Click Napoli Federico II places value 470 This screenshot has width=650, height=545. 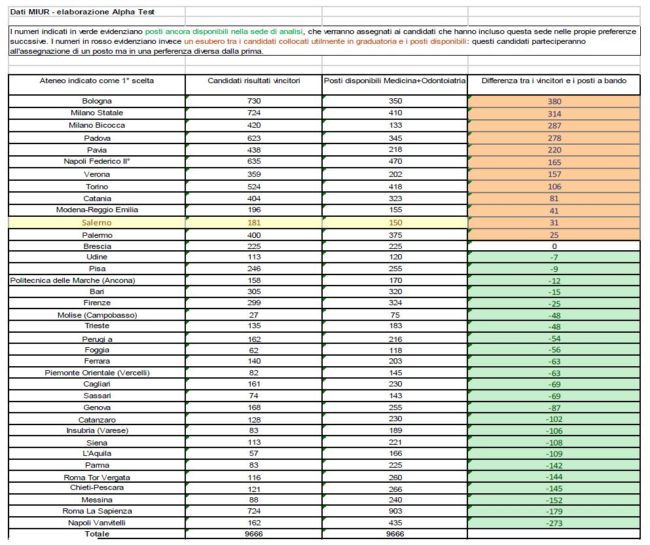tap(395, 161)
